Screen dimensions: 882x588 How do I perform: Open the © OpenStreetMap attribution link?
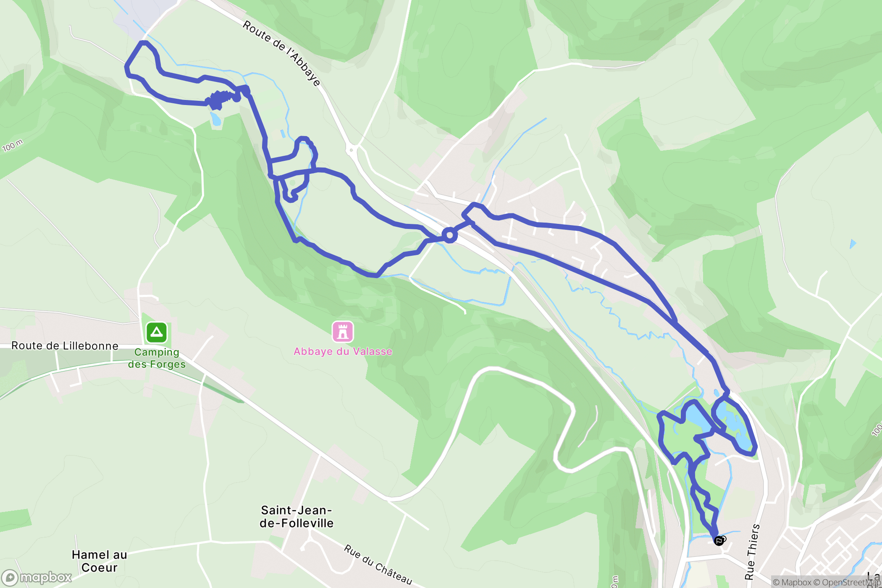(847, 582)
